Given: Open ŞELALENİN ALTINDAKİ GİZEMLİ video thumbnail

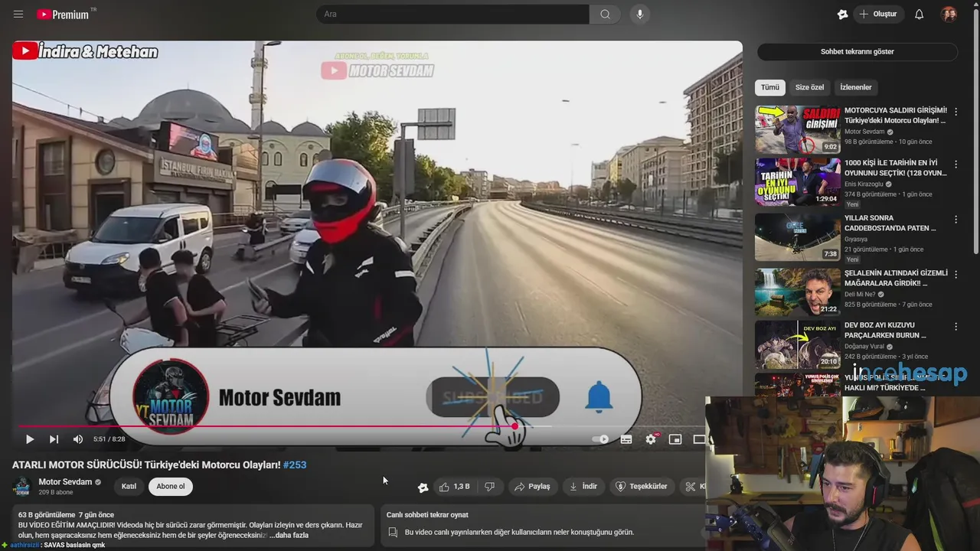Looking at the screenshot, I should (797, 292).
